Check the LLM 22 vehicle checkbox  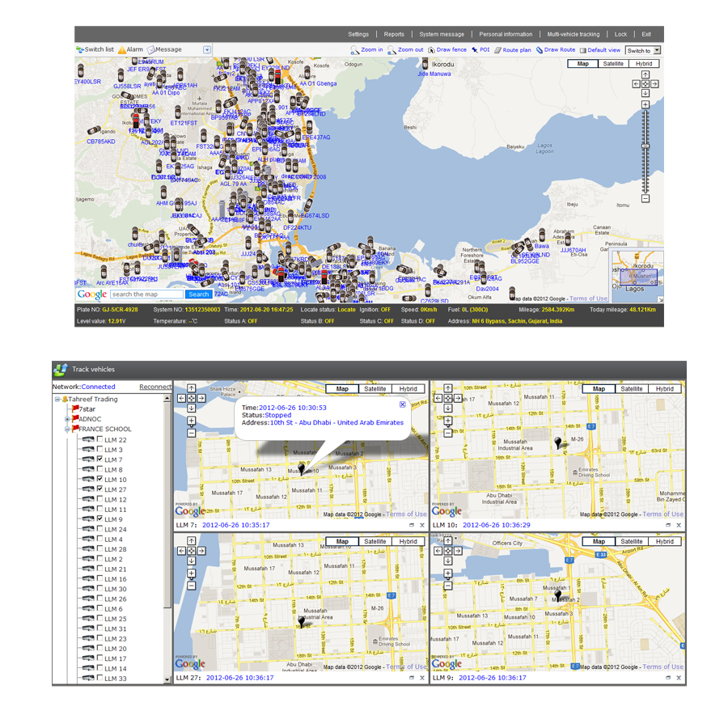99,439
